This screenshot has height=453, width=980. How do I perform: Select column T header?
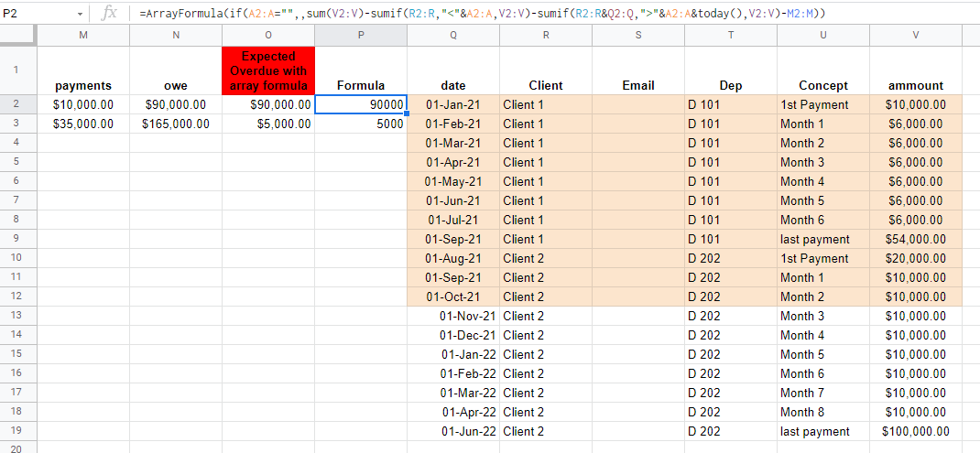(731, 36)
